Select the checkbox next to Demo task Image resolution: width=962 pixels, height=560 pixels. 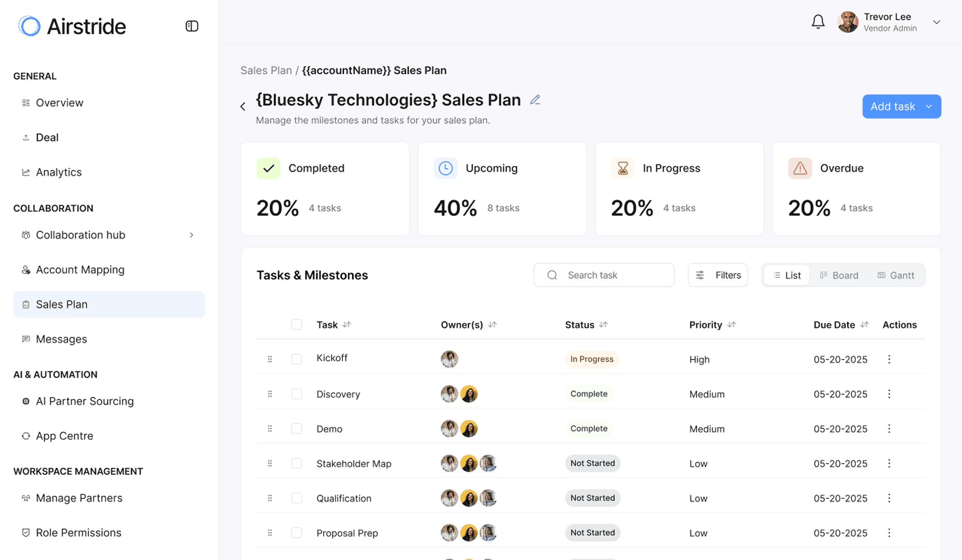(297, 428)
